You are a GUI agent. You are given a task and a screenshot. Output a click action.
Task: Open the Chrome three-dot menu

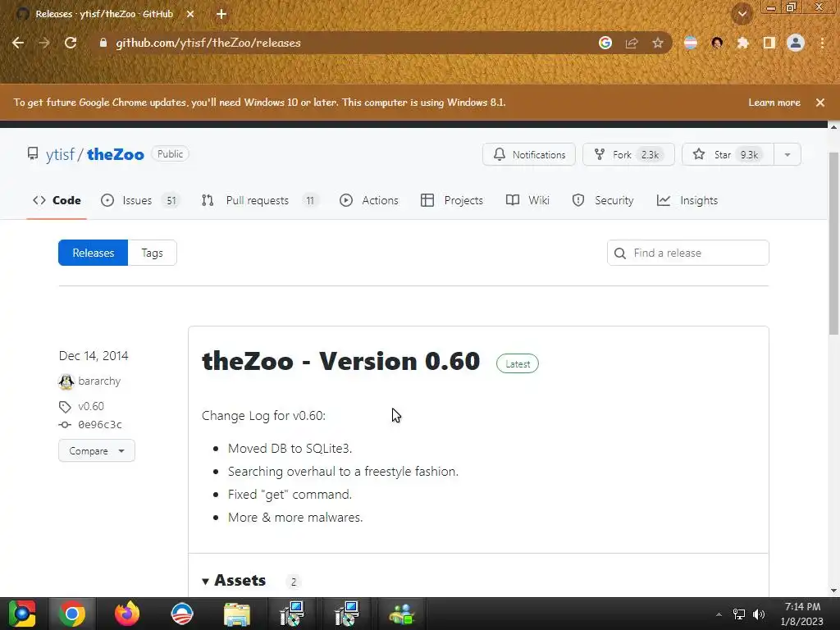[822, 43]
